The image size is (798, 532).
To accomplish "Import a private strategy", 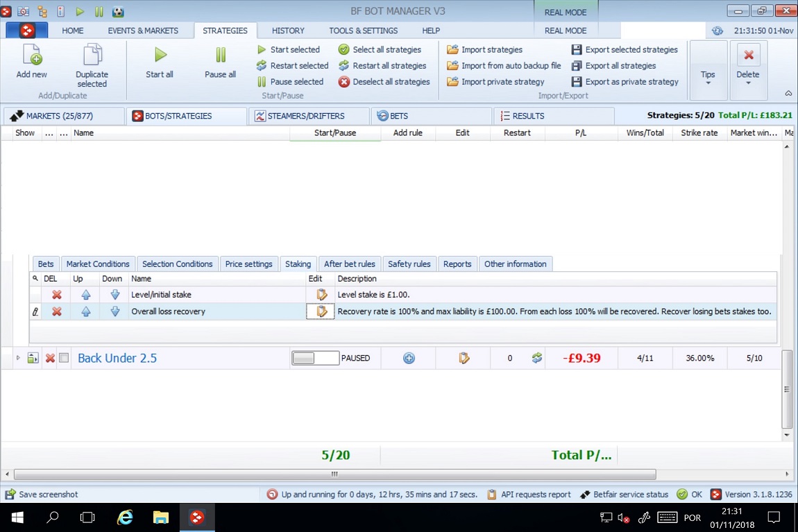I will [495, 81].
